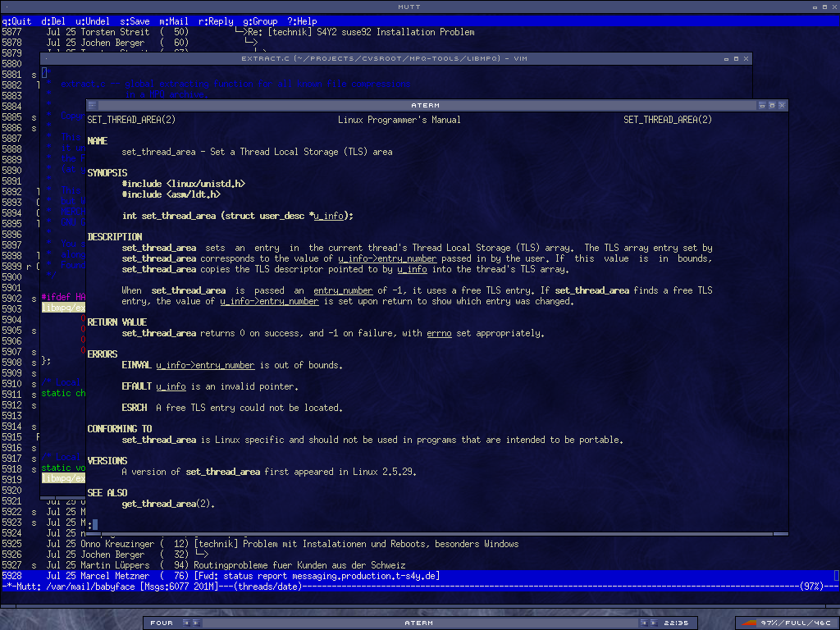Click the 97%/FULL/46C battery readout
The width and height of the screenshot is (840, 630).
click(x=796, y=623)
